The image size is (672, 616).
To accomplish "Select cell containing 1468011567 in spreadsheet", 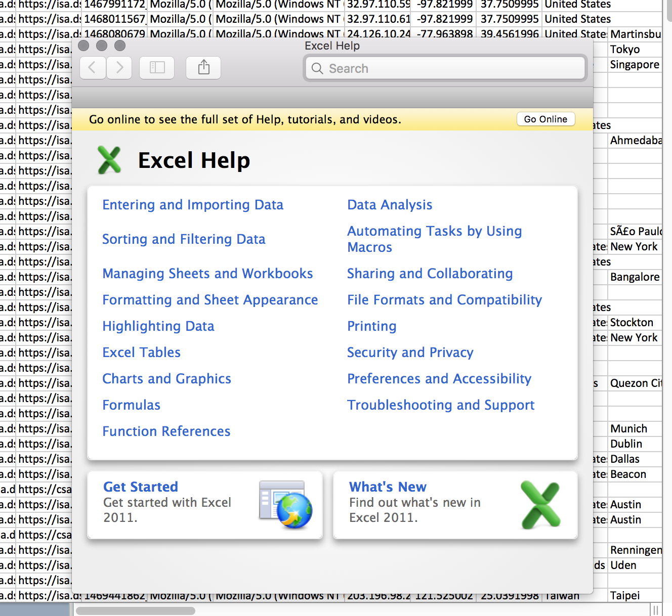I will pos(114,19).
